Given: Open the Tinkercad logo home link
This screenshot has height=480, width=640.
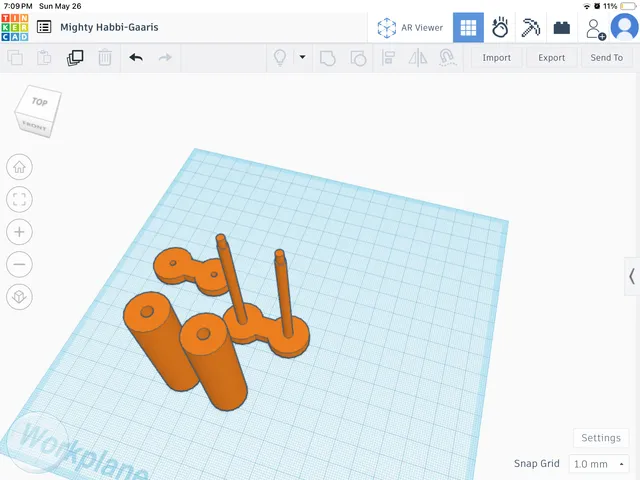Looking at the screenshot, I should 15,27.
